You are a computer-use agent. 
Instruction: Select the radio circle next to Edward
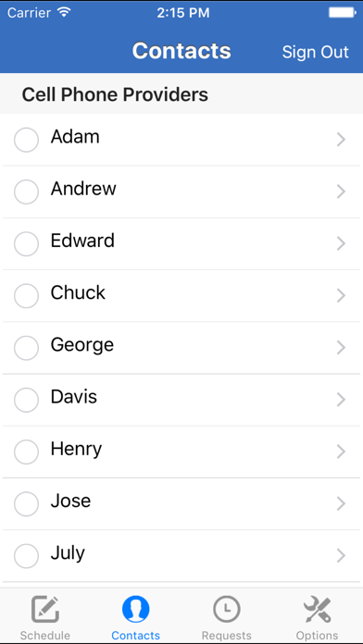(x=26, y=243)
